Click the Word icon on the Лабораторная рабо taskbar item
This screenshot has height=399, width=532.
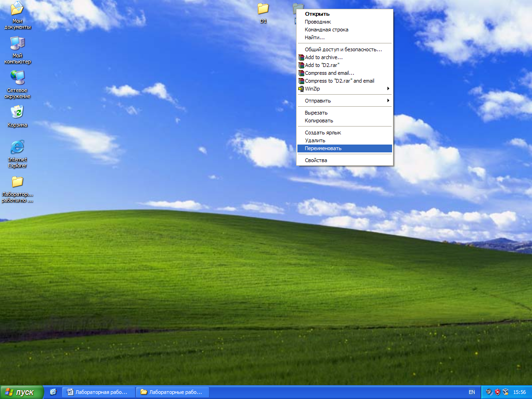pyautogui.click(x=70, y=392)
